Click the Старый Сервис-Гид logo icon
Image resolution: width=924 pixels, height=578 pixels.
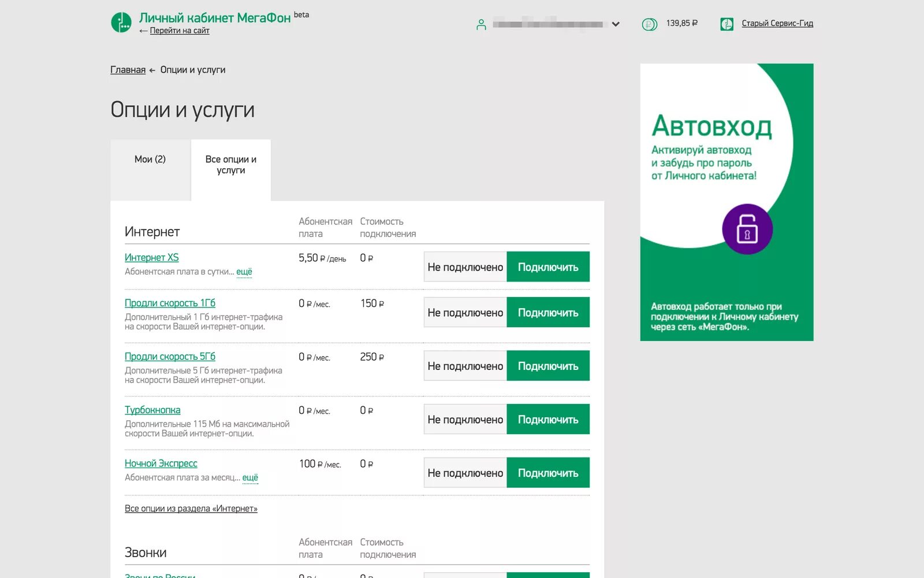pos(726,24)
